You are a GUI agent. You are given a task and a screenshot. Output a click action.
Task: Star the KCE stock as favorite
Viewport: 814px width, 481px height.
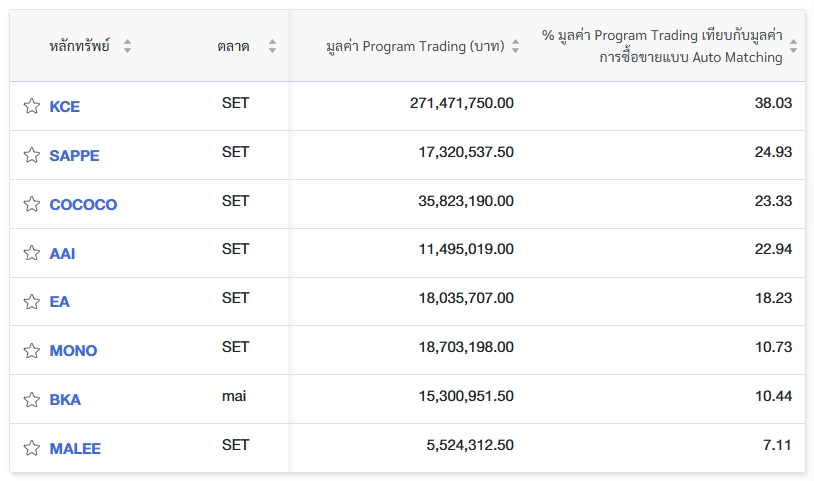[x=32, y=106]
